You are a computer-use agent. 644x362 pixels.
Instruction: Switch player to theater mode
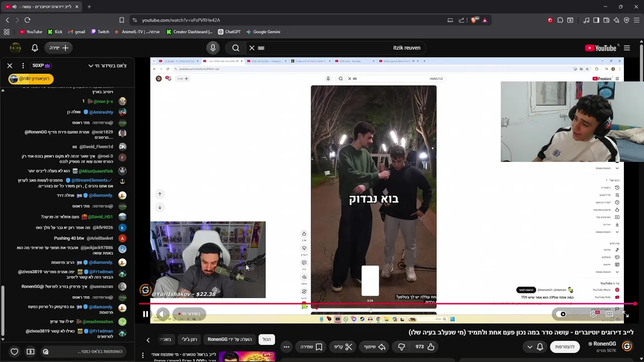tap(609, 314)
